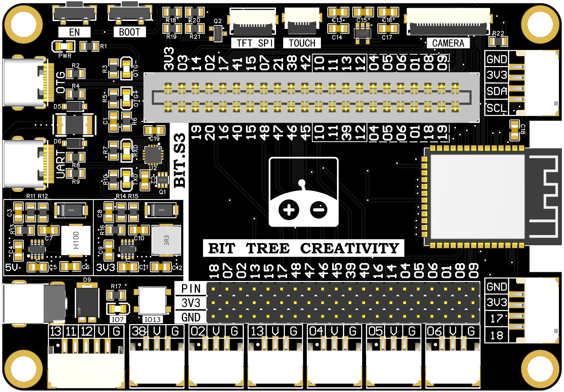564x392 pixels.
Task: Click the 3R3 inductor component
Action: pyautogui.click(x=166, y=240)
